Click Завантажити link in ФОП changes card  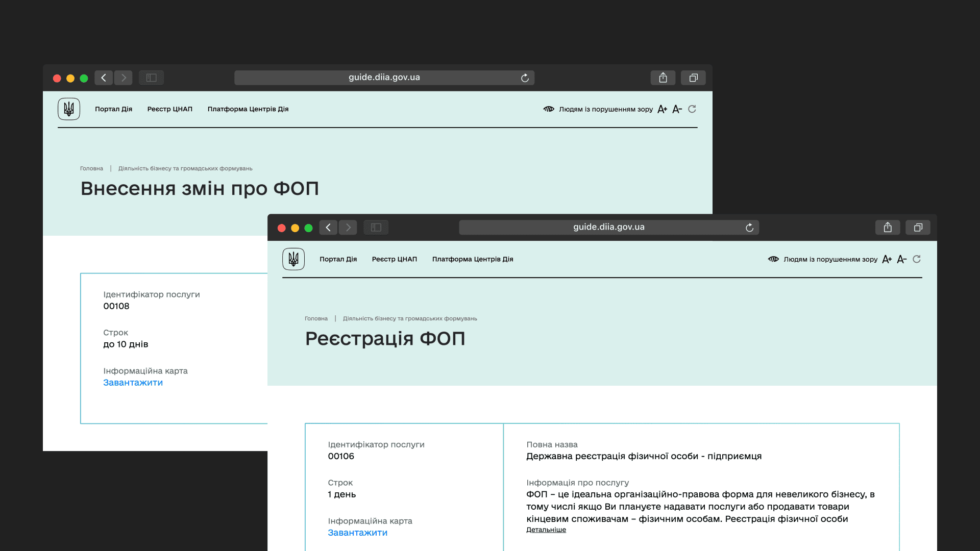[133, 383]
